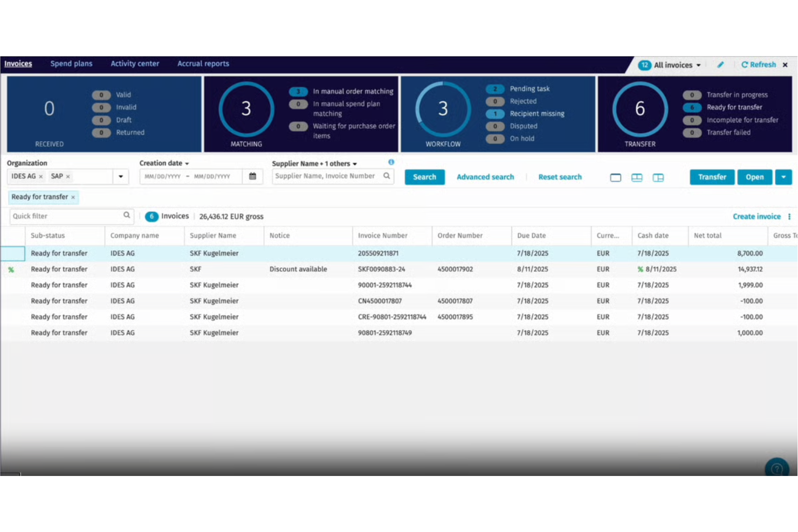Open Advanced search
This screenshot has width=798, height=532.
[x=485, y=177]
